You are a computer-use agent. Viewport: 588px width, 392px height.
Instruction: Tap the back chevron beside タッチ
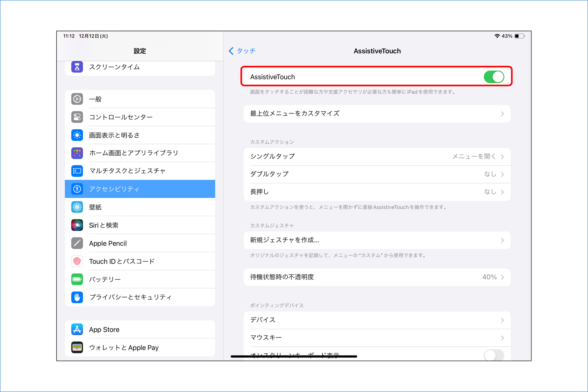(231, 51)
